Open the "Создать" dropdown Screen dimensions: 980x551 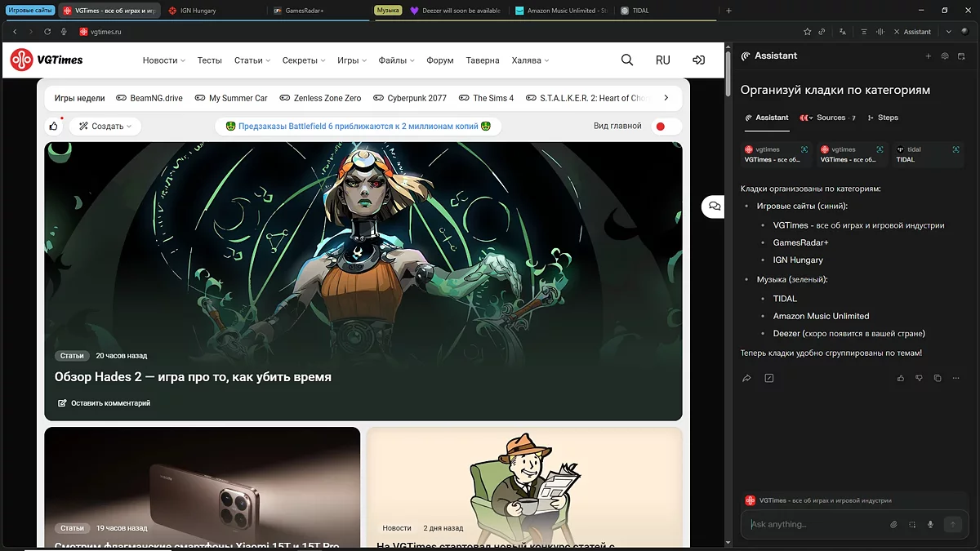(106, 127)
